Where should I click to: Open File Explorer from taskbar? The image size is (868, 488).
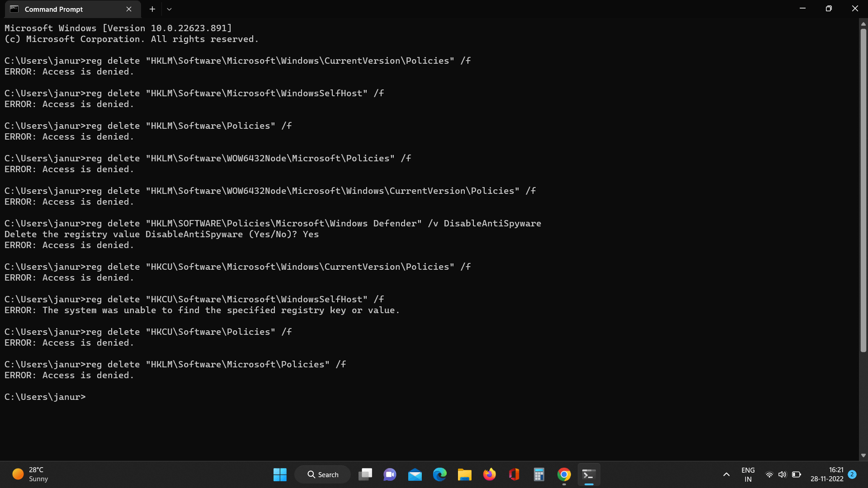click(464, 474)
